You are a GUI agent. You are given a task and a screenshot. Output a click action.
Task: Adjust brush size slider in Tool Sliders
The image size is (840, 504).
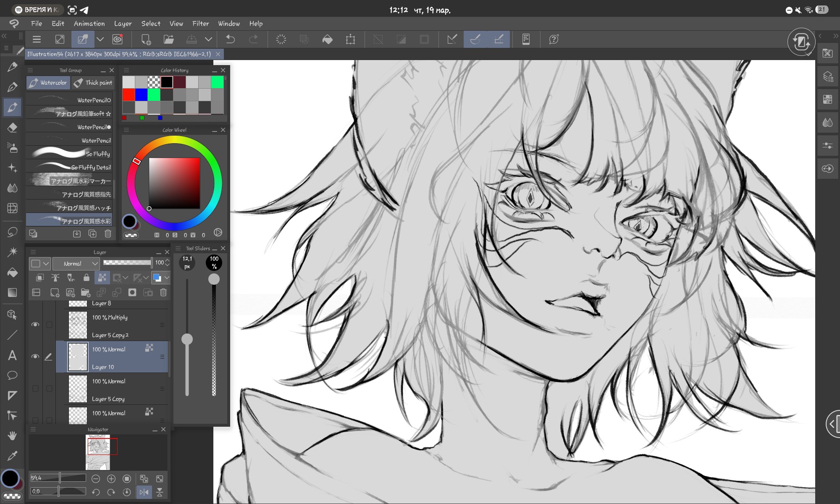187,339
